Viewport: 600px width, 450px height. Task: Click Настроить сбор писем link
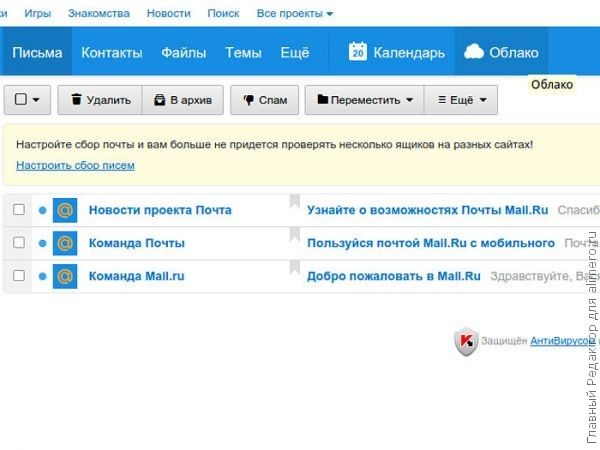tap(75, 165)
